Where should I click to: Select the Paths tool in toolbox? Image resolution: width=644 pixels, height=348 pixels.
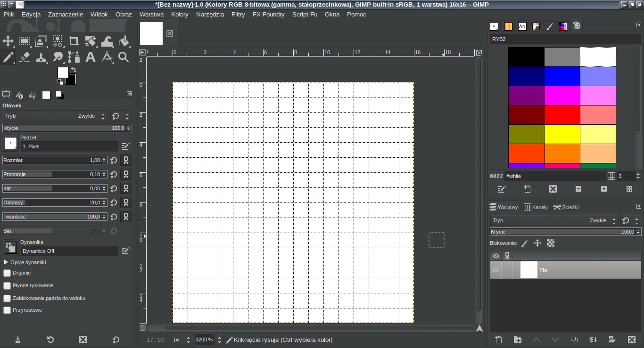(74, 57)
